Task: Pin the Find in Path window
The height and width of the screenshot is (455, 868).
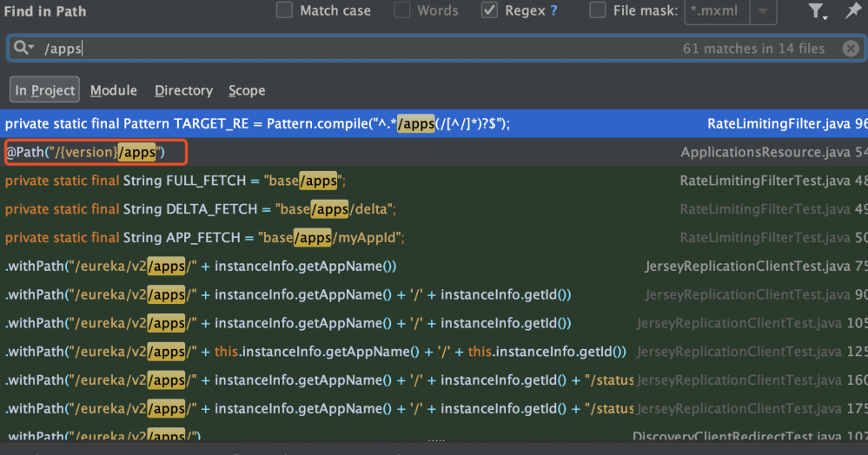Action: 853,11
